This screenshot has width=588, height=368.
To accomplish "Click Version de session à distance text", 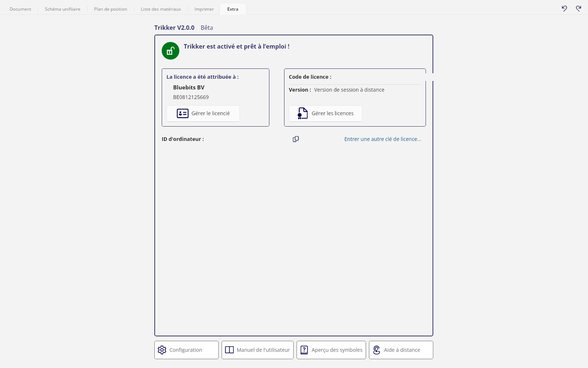I will 349,90.
